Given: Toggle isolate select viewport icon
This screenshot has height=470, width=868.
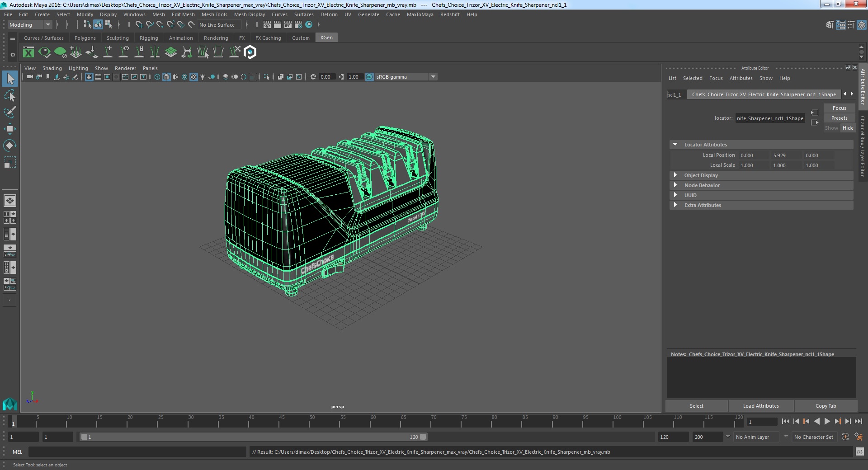Looking at the screenshot, I should point(267,77).
